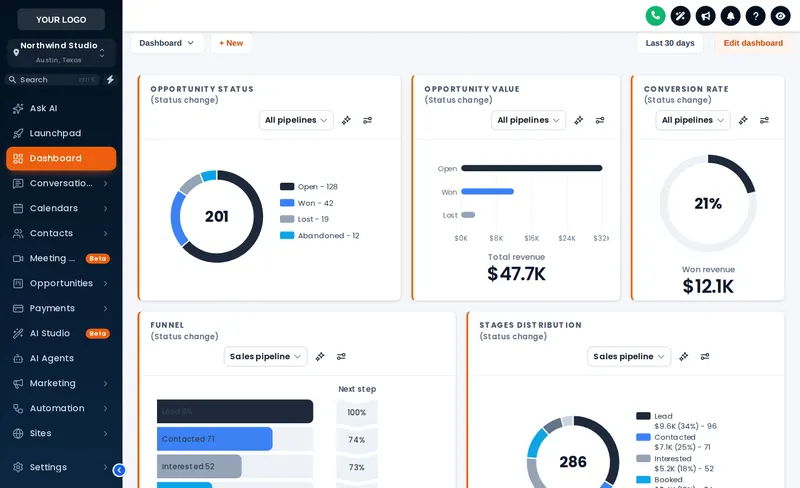
Task: Click the eye icon in the header
Action: (780, 16)
